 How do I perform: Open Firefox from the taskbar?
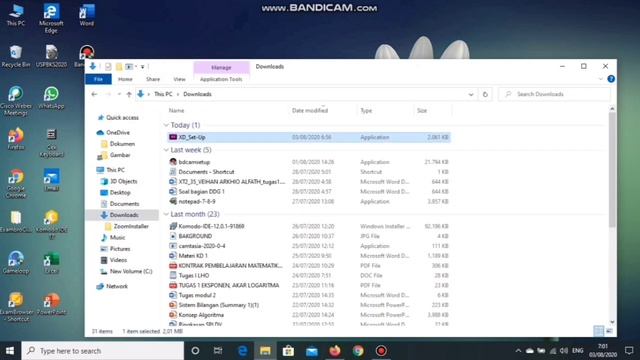pos(335,351)
